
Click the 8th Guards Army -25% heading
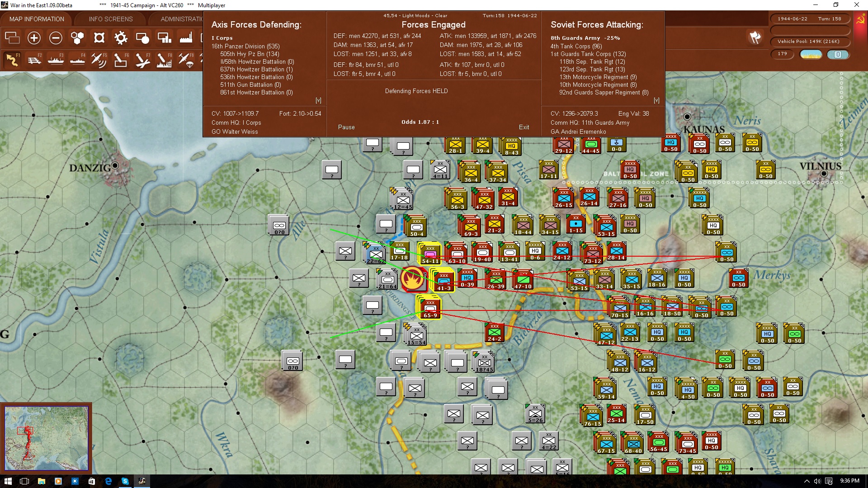pyautogui.click(x=585, y=38)
